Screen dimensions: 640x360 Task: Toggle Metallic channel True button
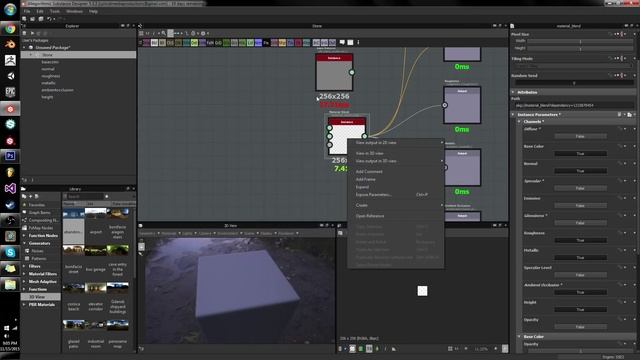coord(580,258)
